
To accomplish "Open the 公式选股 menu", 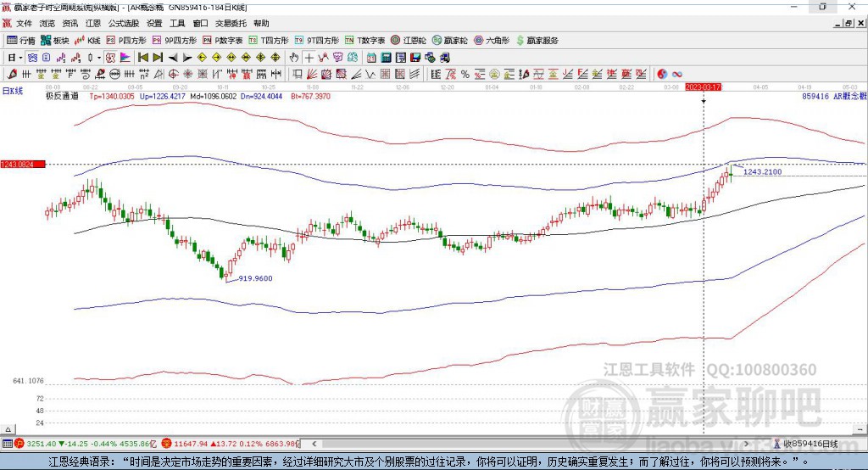I will [123, 24].
